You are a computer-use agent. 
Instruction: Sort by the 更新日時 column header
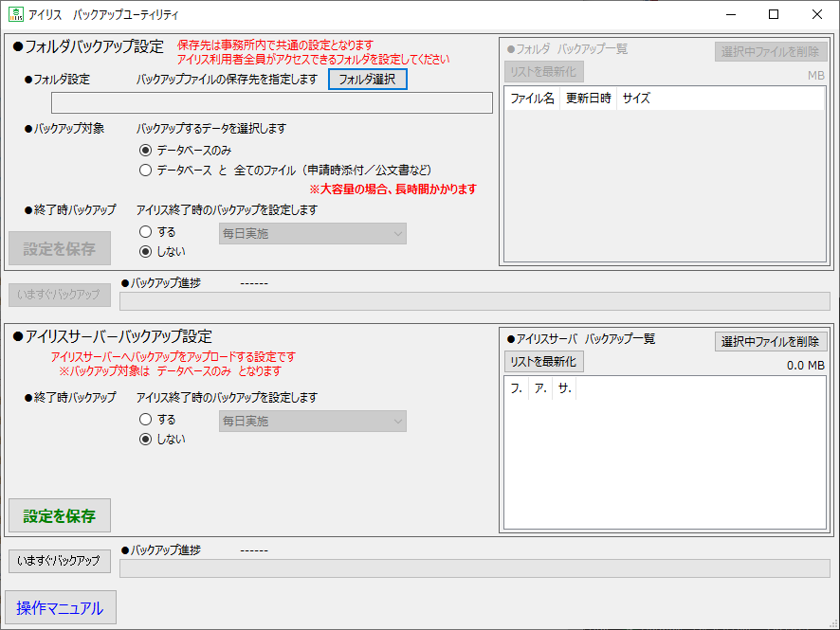(x=588, y=99)
